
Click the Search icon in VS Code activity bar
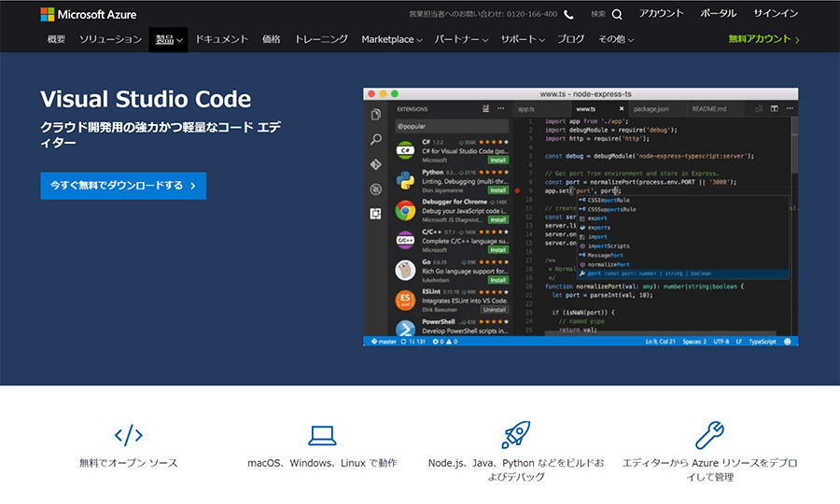[x=376, y=139]
